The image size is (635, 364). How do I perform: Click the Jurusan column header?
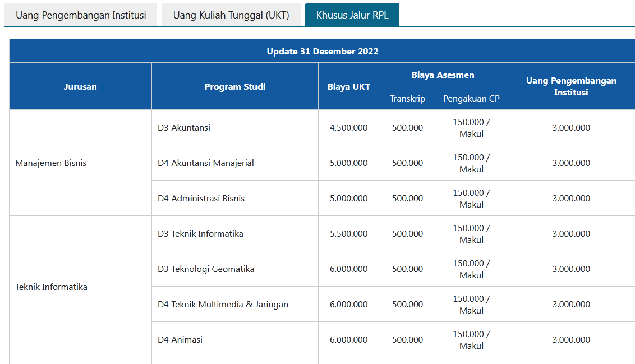pyautogui.click(x=80, y=86)
